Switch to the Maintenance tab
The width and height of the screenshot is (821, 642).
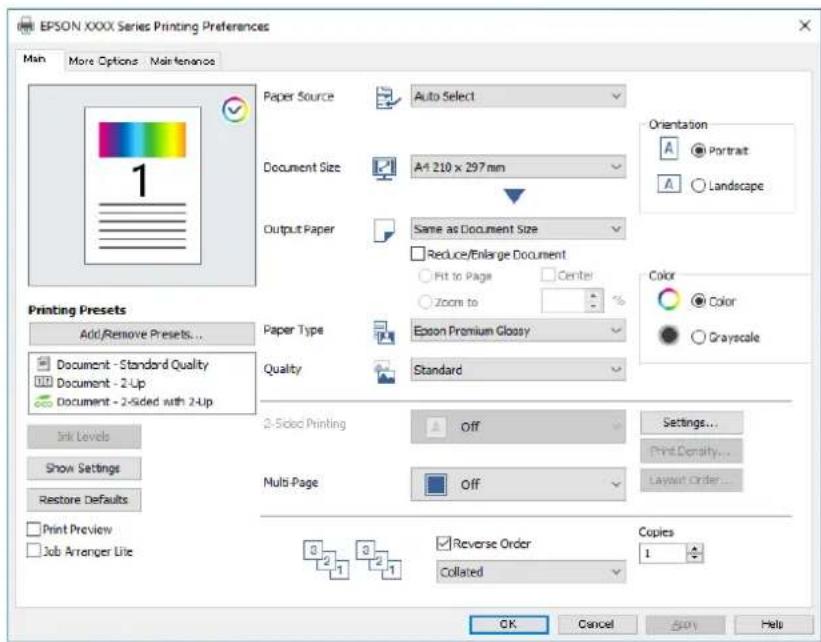click(x=182, y=61)
